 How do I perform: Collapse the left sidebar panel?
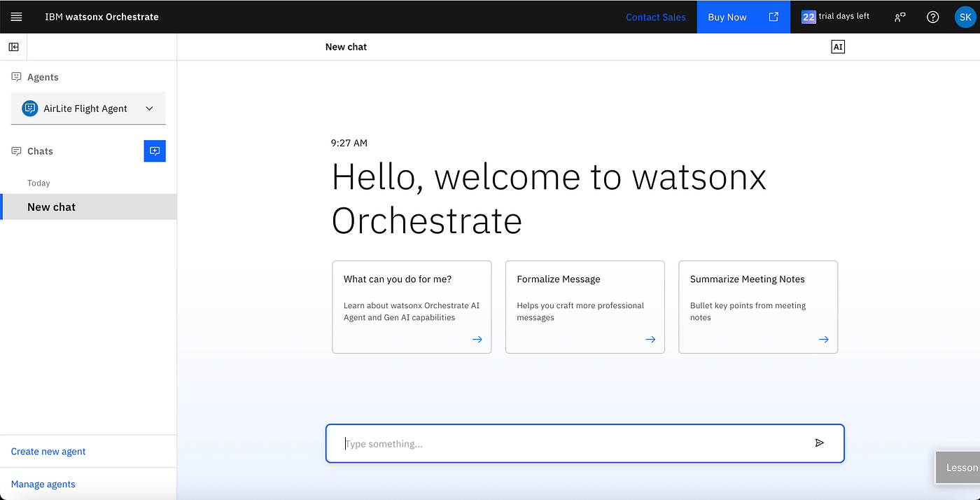point(13,47)
